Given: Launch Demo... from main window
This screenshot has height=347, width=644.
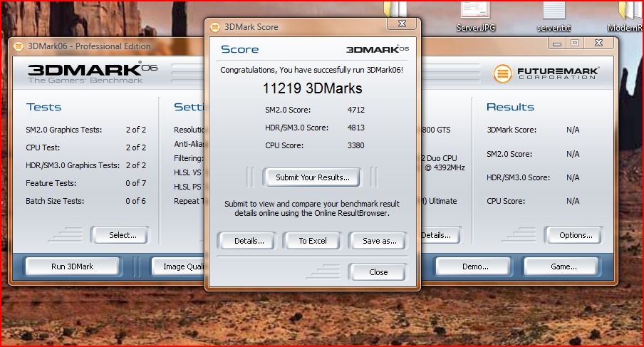Looking at the screenshot, I should coord(474,266).
